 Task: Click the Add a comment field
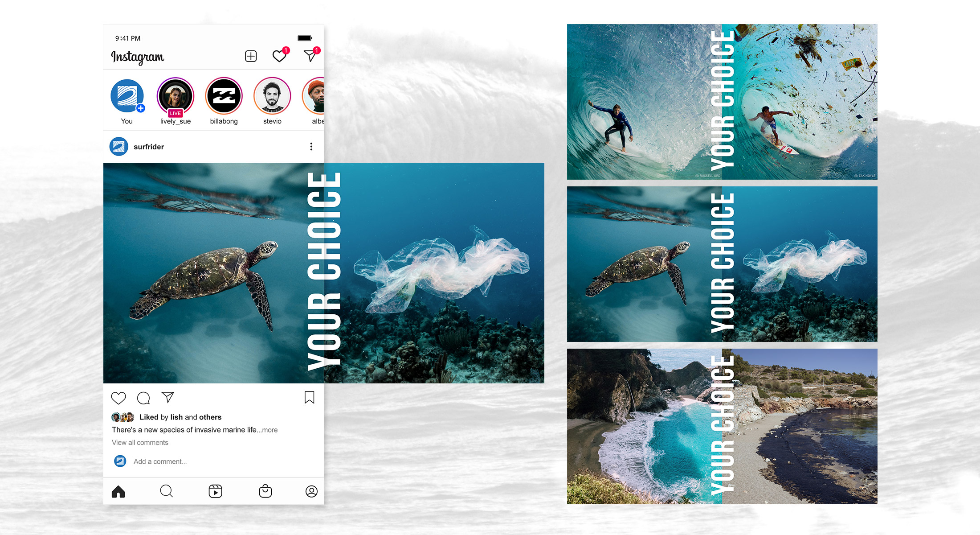click(x=160, y=461)
